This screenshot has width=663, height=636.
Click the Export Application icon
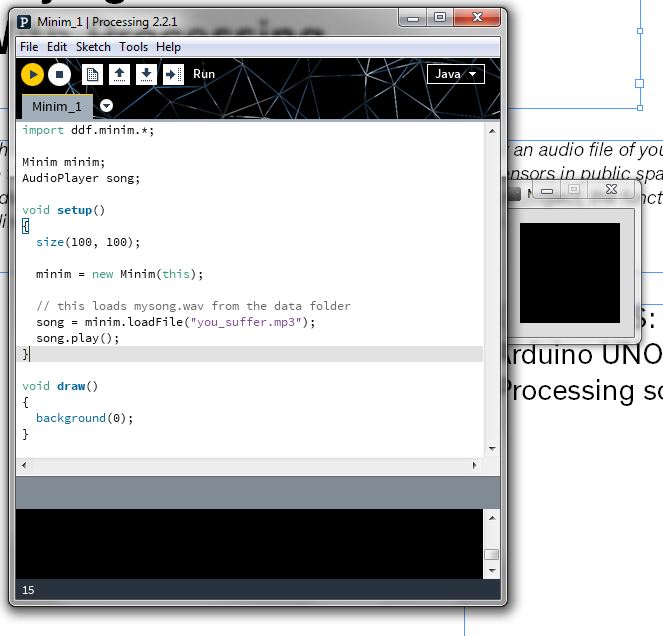[x=173, y=74]
